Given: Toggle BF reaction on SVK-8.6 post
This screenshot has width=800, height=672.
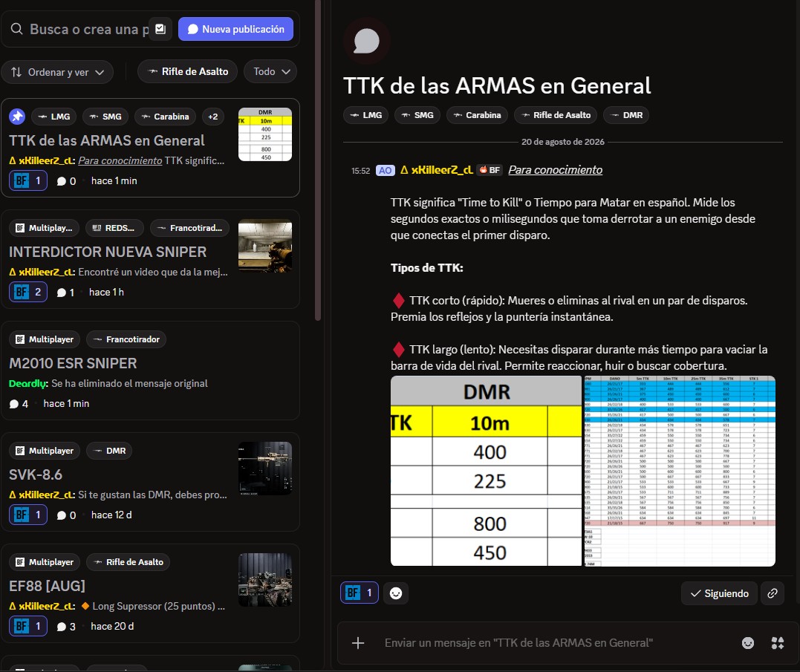Looking at the screenshot, I should 28,515.
